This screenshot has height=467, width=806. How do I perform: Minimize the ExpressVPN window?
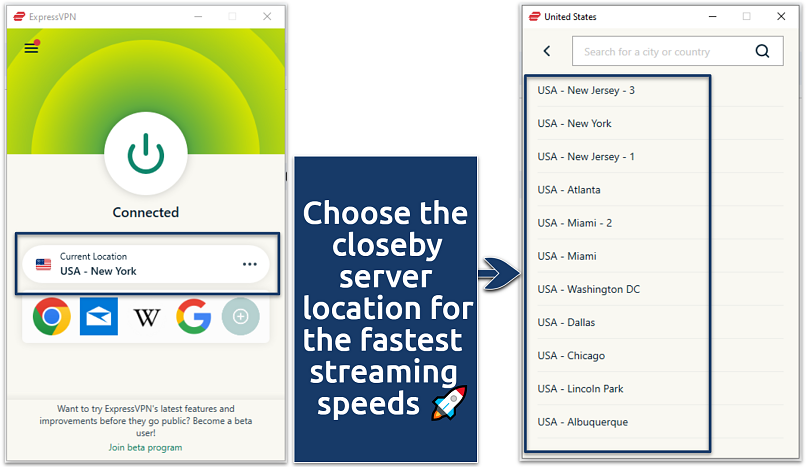[x=198, y=16]
